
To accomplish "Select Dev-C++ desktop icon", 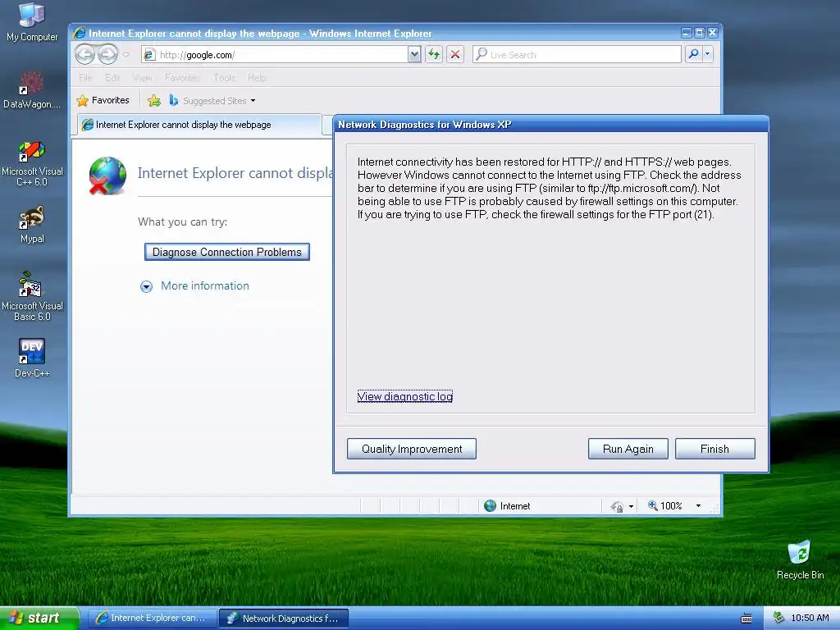I will [32, 358].
